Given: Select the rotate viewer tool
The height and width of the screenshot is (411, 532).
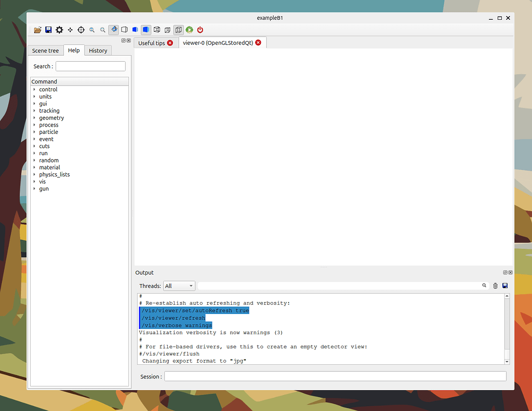Looking at the screenshot, I should pos(114,30).
